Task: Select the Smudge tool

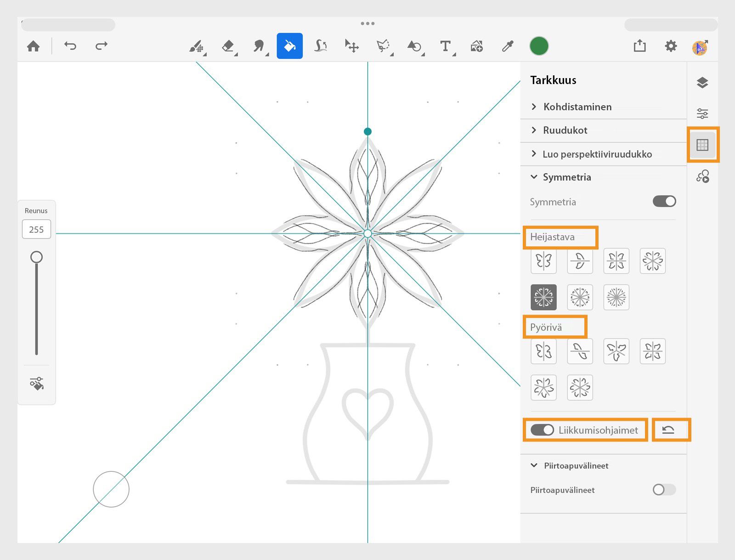Action: pos(259,46)
